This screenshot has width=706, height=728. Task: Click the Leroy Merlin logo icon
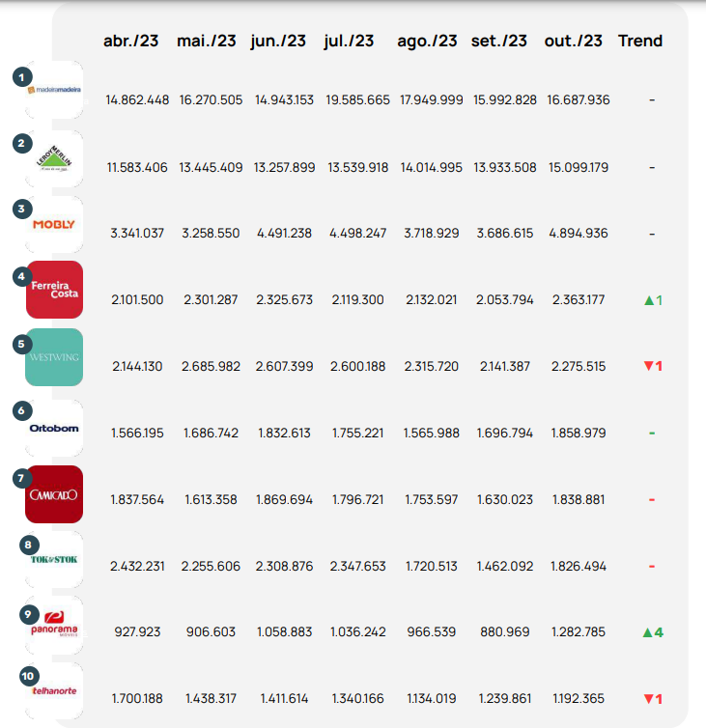tap(54, 158)
